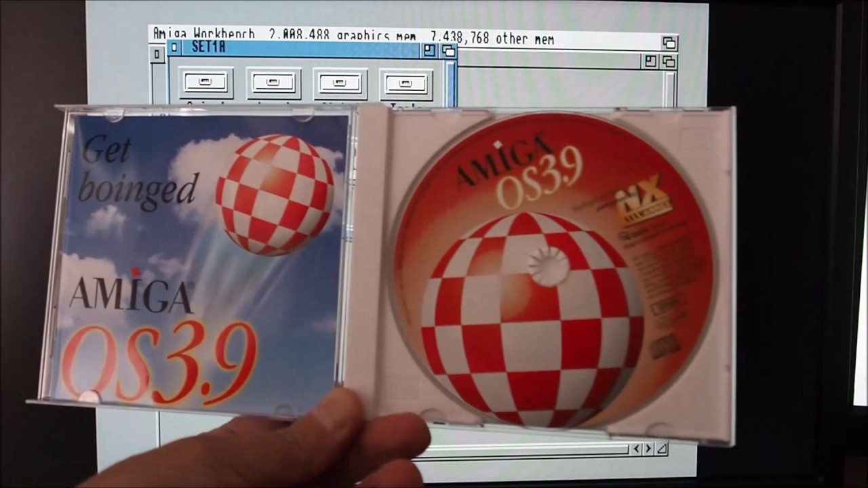Click the back window's right scroll arrow
Screen dimensions: 868x488
tap(648, 449)
